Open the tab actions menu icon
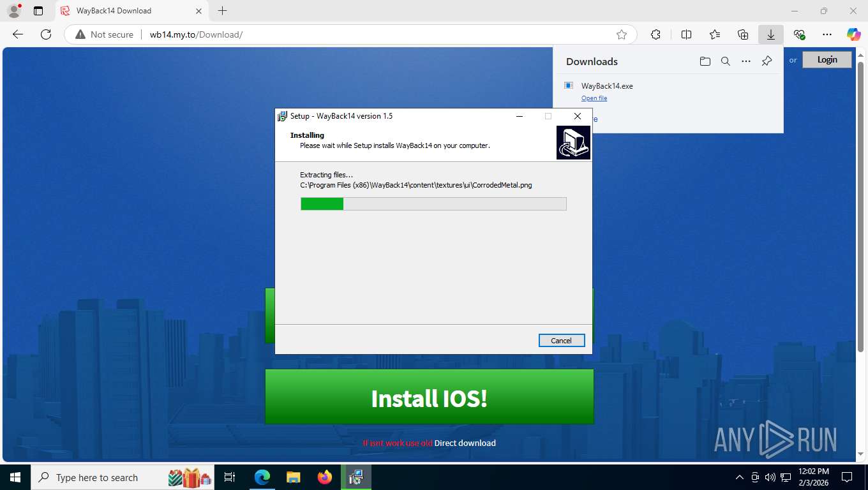This screenshot has height=490, width=868. 38,11
